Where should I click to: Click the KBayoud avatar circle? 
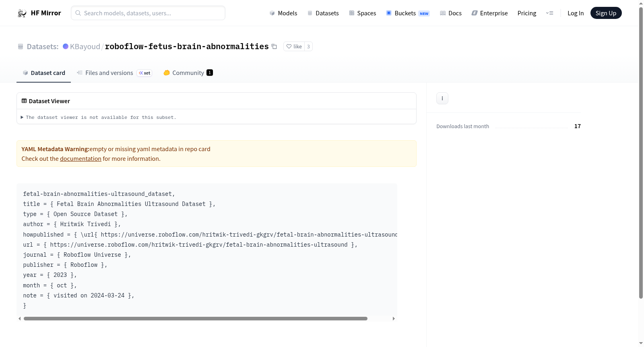(x=66, y=46)
